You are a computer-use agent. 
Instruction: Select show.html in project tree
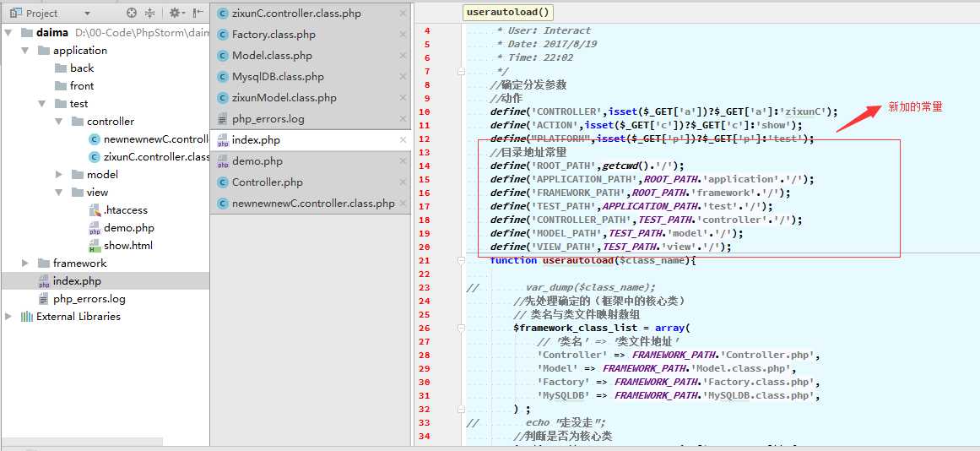(x=128, y=245)
